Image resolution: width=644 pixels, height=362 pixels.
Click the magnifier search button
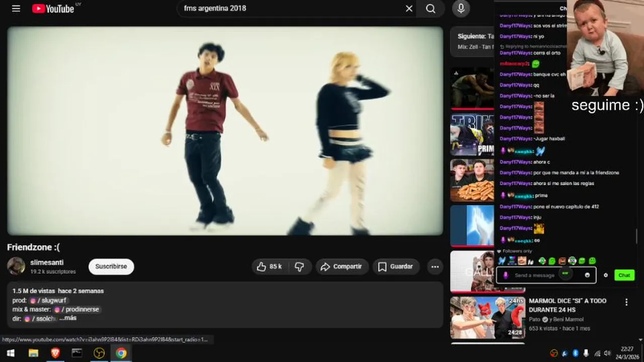(431, 9)
